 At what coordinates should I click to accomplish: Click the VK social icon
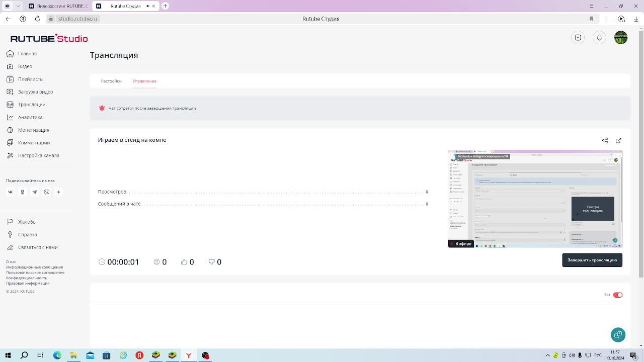(10, 192)
